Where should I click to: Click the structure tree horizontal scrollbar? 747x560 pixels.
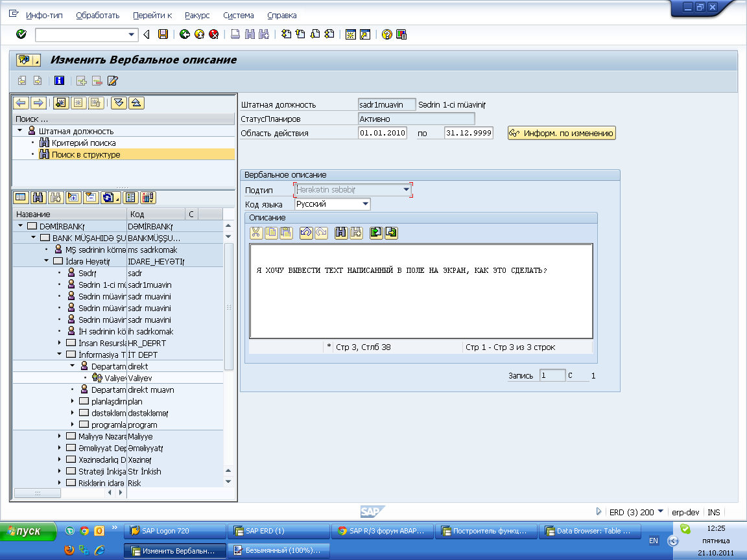click(x=37, y=493)
